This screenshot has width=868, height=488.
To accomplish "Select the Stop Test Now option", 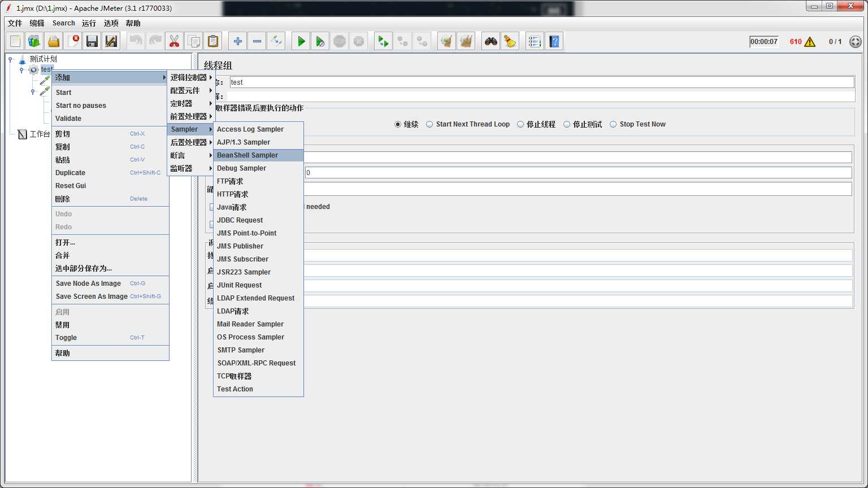I will [x=637, y=124].
